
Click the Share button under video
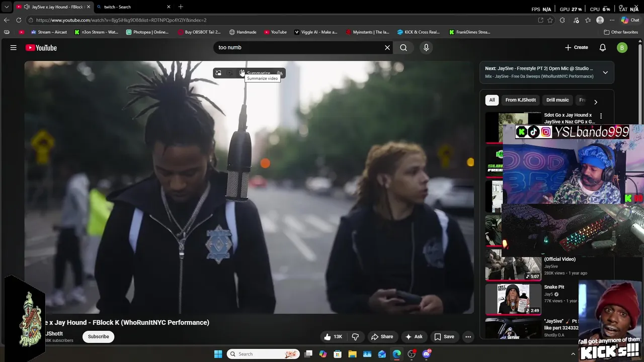382,337
